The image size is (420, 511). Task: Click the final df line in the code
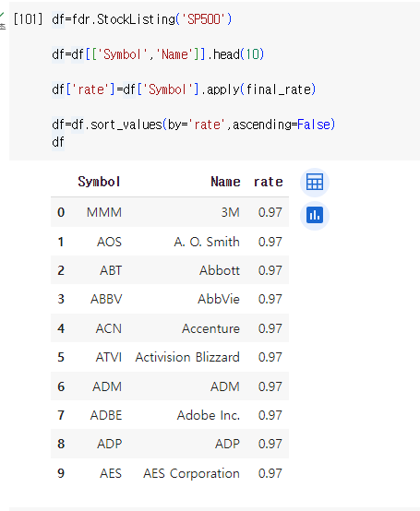(x=58, y=142)
